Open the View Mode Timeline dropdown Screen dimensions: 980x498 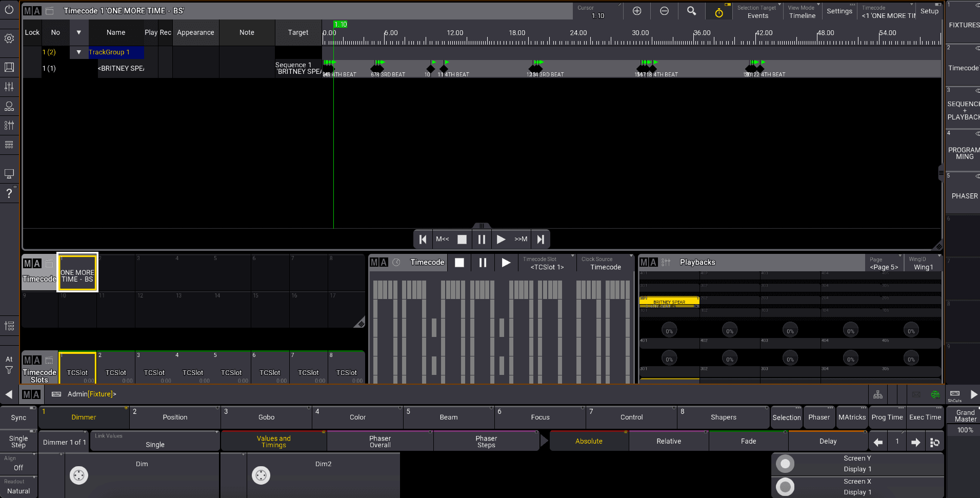click(x=802, y=12)
